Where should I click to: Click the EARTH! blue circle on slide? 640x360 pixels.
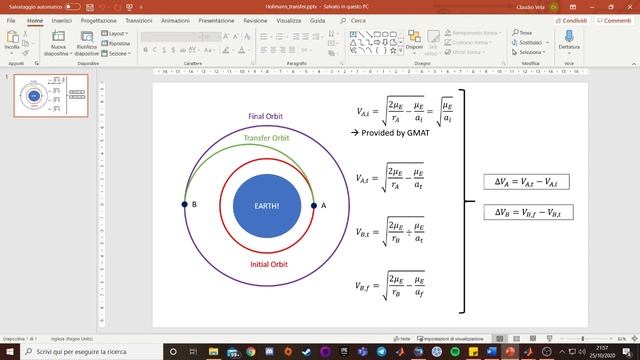[x=267, y=206]
